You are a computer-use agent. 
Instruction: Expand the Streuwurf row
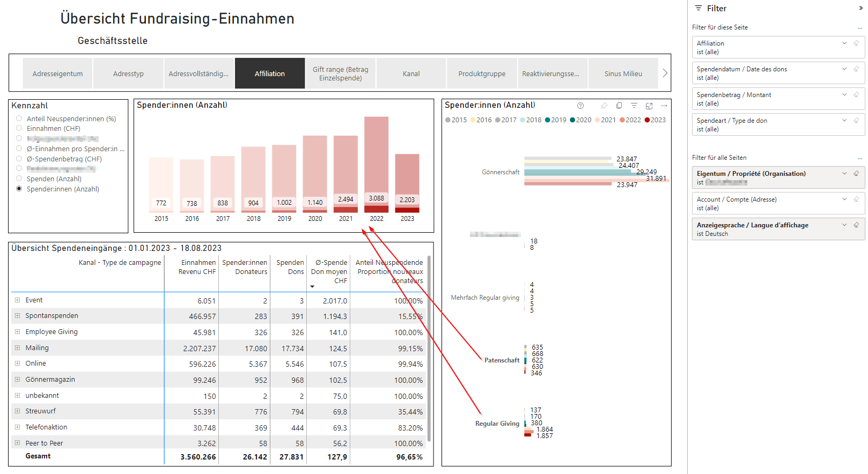pos(17,411)
